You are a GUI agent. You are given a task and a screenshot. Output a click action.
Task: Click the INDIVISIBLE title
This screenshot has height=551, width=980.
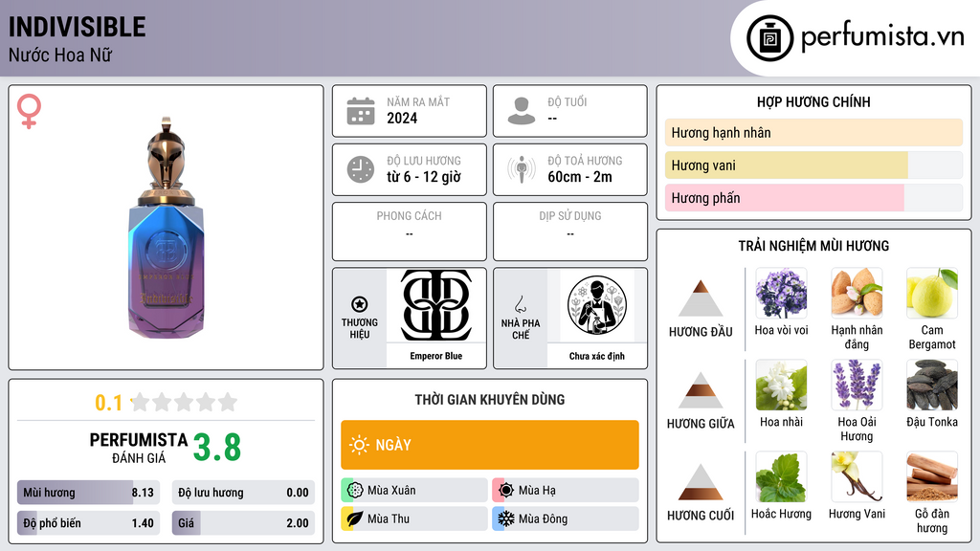click(x=78, y=27)
